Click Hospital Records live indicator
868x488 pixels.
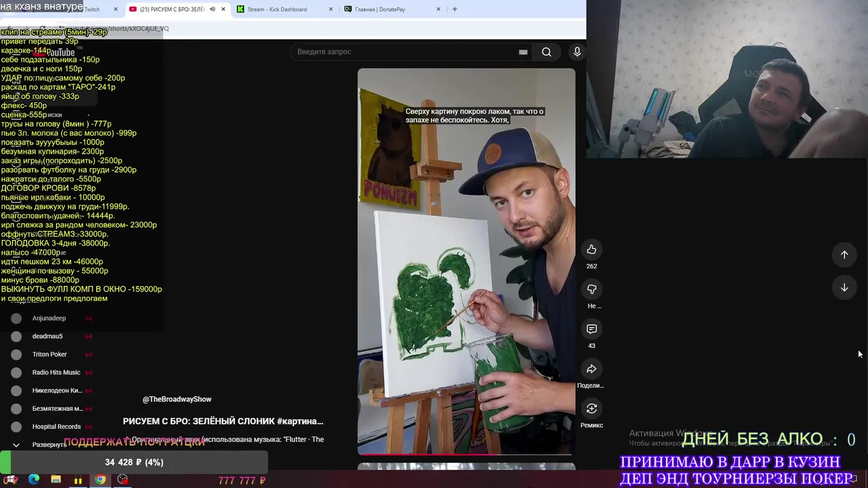click(88, 427)
